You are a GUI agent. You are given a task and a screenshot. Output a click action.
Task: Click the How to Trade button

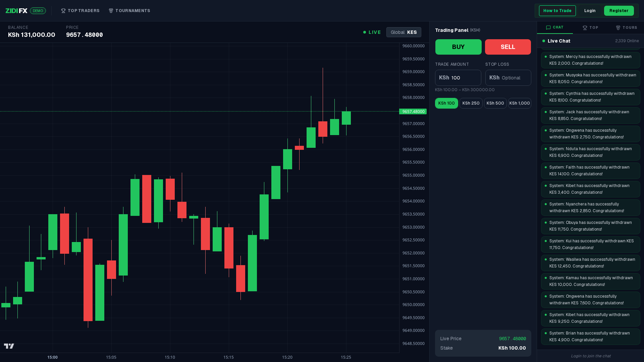(x=557, y=11)
